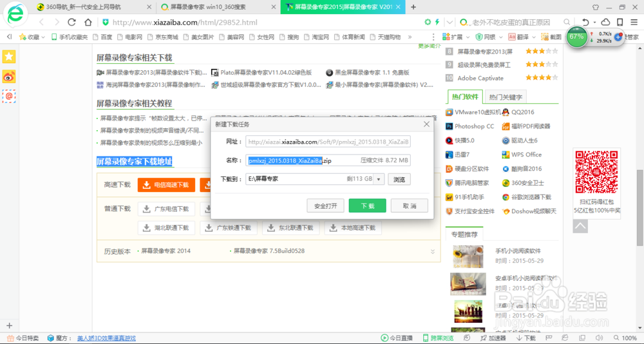Image resolution: width=644 pixels, height=344 pixels.
Task: Click 加速器 in the status bar
Action: pyautogui.click(x=493, y=338)
